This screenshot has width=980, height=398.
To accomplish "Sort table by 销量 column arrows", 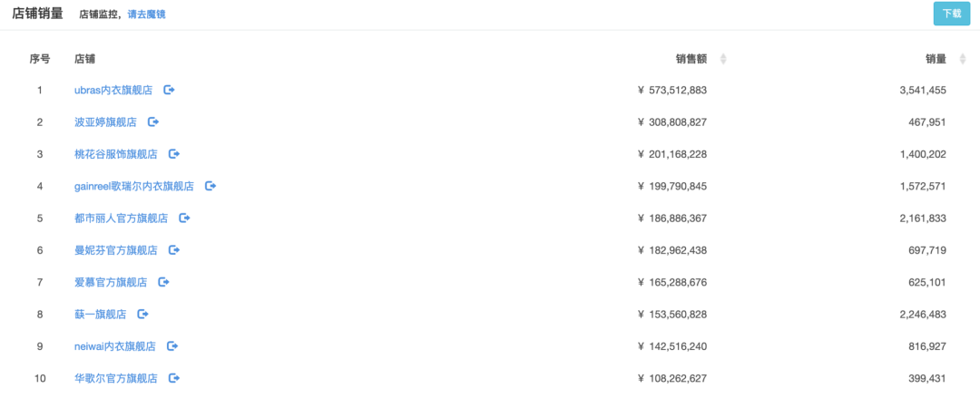I will point(963,59).
